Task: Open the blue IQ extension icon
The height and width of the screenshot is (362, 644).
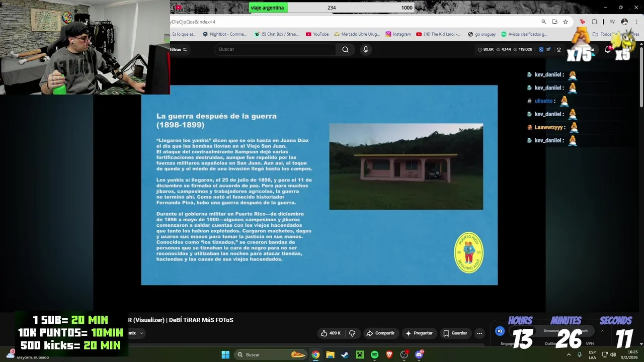Action: tap(500, 331)
